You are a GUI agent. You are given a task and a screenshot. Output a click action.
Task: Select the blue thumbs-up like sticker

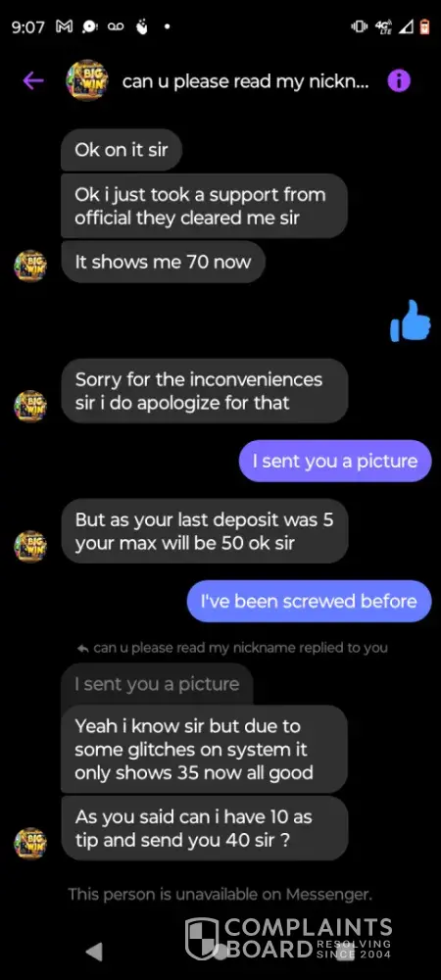411,320
